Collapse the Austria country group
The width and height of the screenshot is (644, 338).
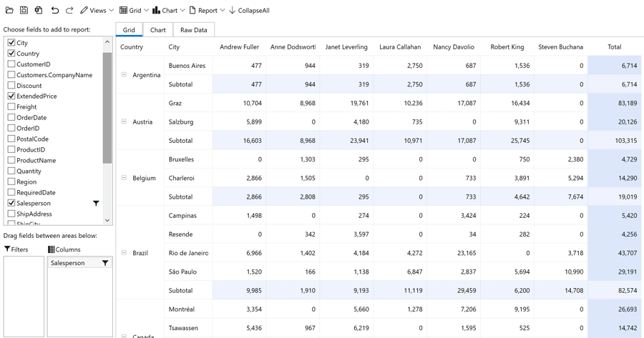[x=124, y=121]
